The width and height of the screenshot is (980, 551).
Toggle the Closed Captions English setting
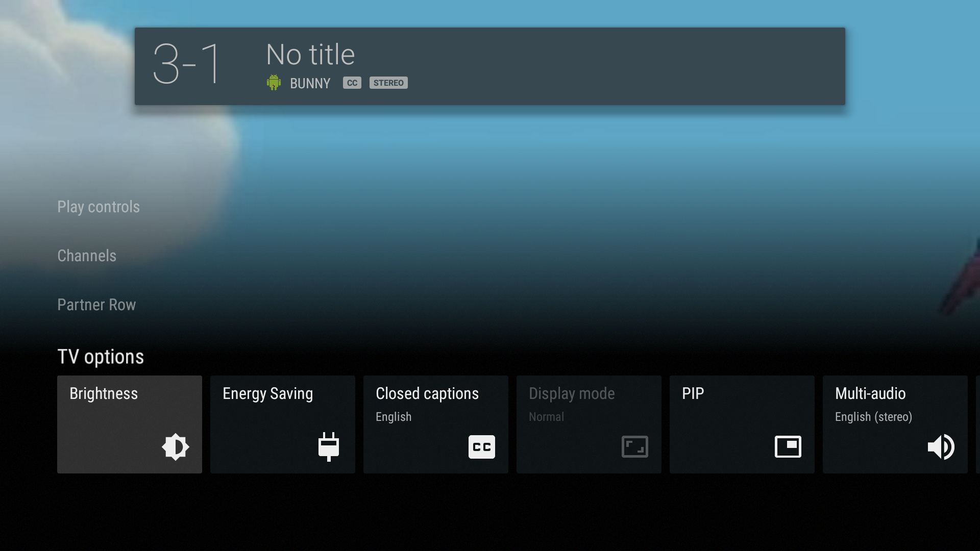pyautogui.click(x=435, y=424)
